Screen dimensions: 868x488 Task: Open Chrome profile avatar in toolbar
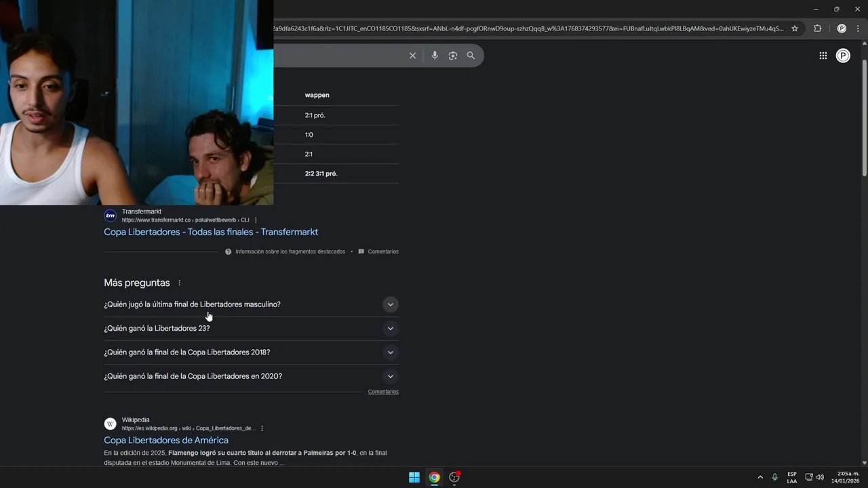point(842,28)
